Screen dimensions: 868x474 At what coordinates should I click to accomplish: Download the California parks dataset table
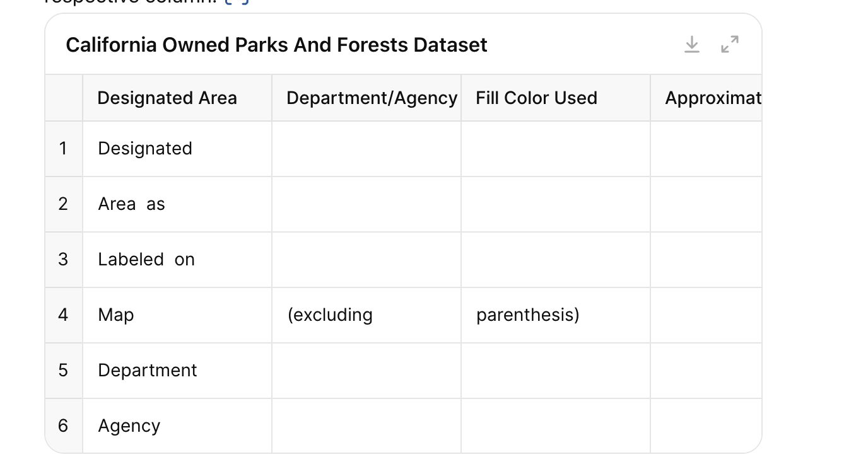(x=692, y=45)
